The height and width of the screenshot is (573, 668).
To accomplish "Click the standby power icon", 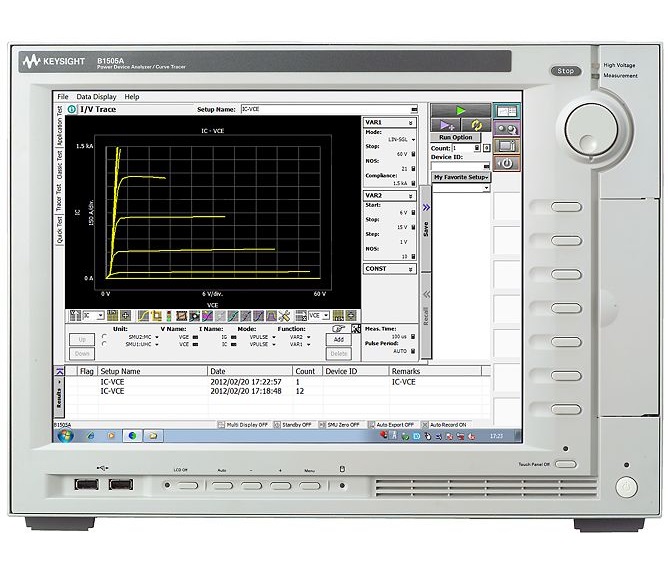I will click(x=507, y=163).
